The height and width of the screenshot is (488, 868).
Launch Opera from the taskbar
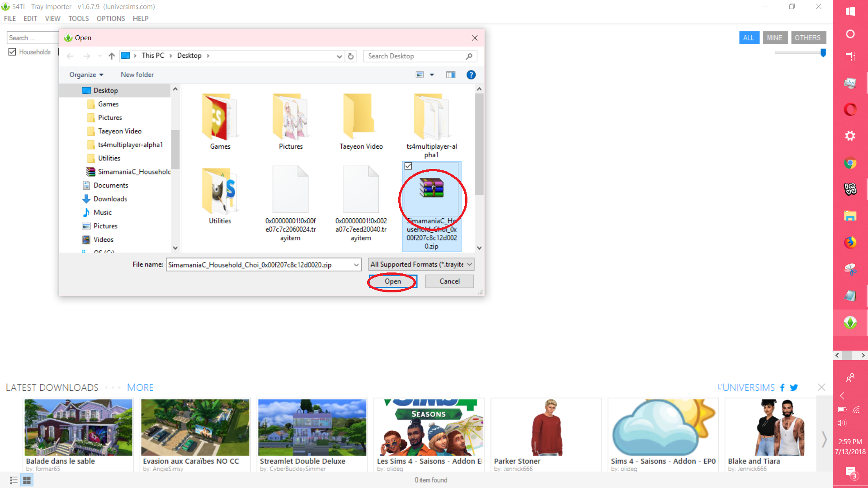pos(850,109)
